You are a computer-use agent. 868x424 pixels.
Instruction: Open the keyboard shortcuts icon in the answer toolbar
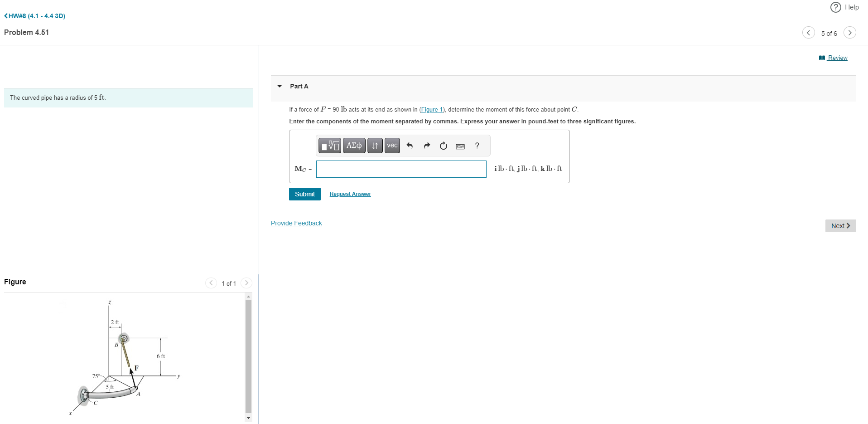click(x=460, y=146)
